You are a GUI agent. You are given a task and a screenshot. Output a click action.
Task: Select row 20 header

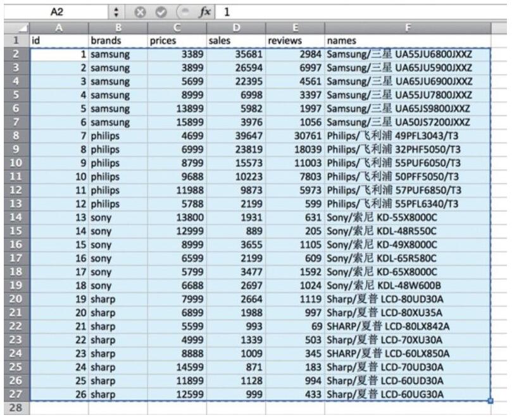(x=16, y=299)
